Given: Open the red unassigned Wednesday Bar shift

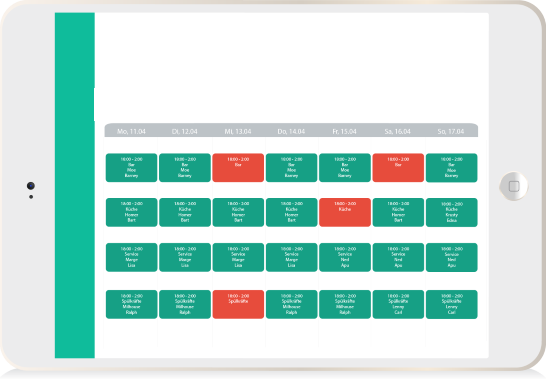Looking at the screenshot, I should 238,168.
